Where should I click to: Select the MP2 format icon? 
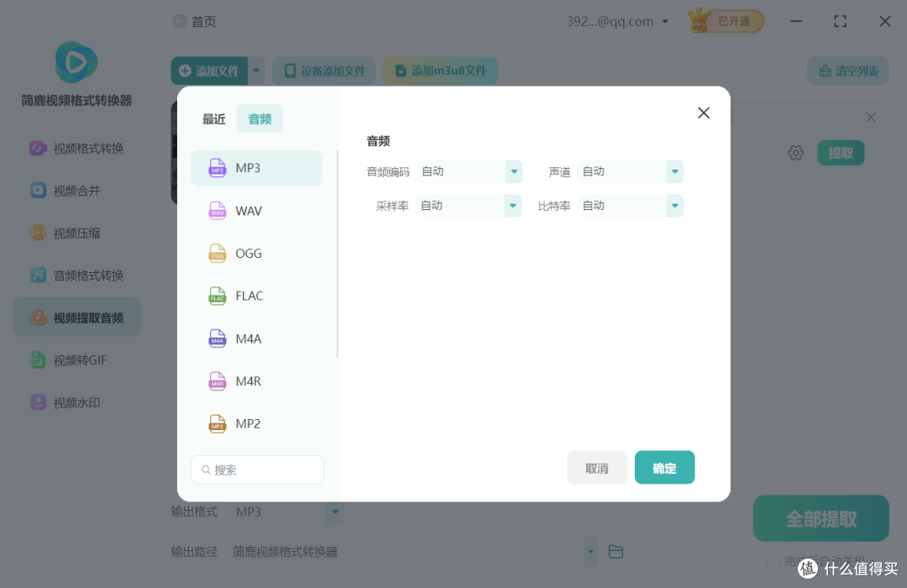pyautogui.click(x=217, y=423)
